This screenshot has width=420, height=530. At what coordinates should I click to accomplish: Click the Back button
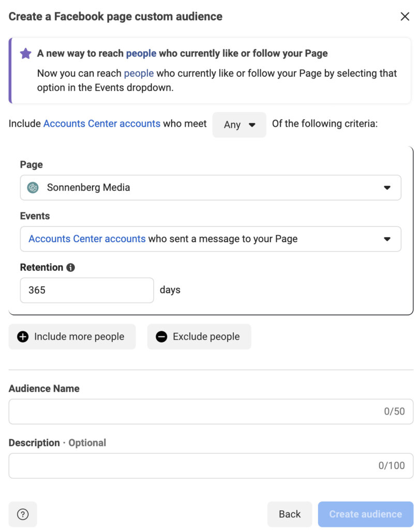290,514
